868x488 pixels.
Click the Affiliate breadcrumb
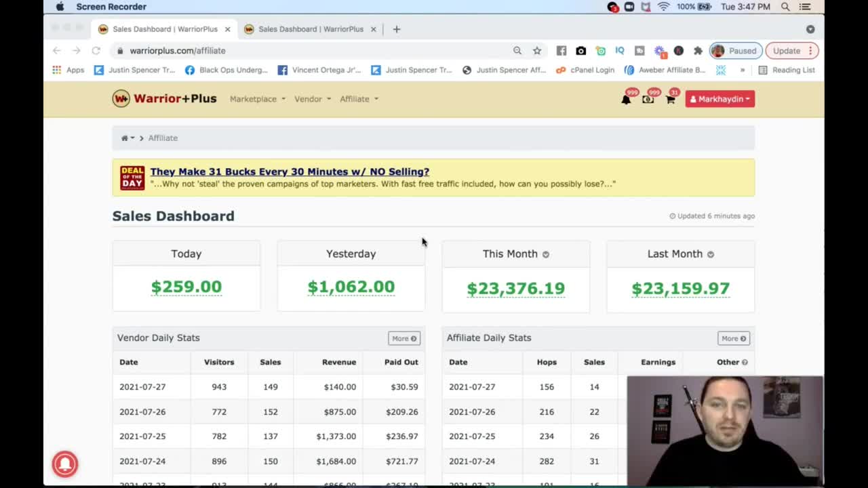163,138
